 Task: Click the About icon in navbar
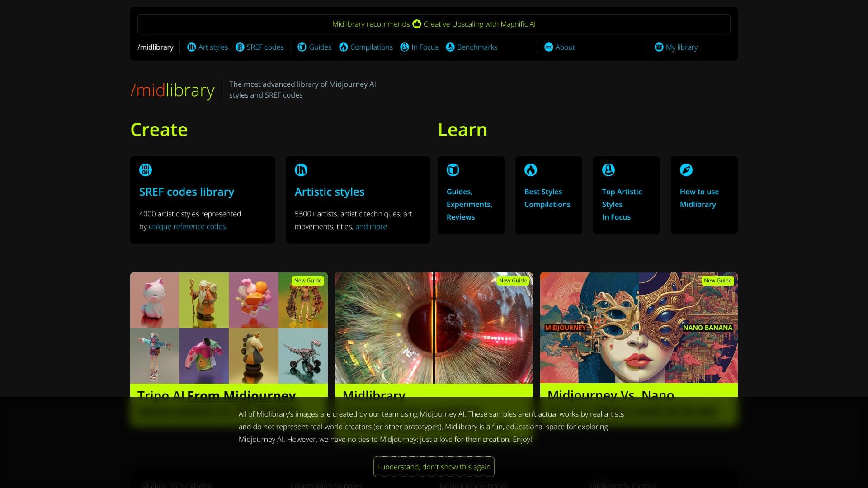(x=548, y=47)
